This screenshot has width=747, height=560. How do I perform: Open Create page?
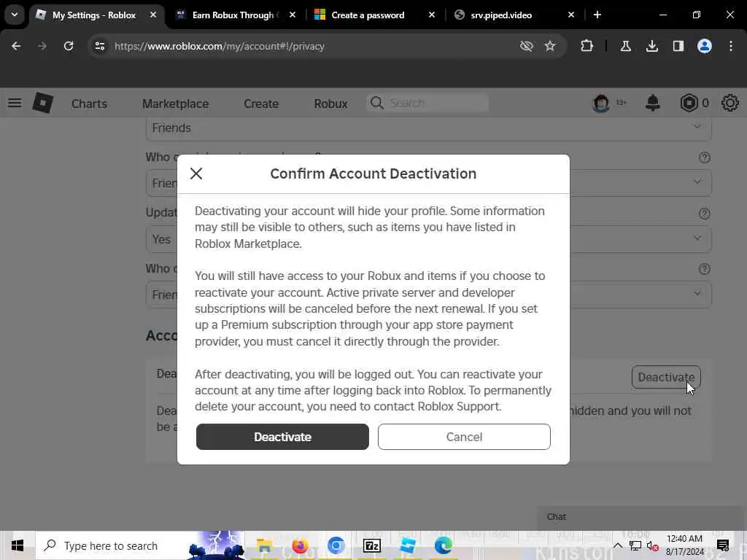coord(261,104)
